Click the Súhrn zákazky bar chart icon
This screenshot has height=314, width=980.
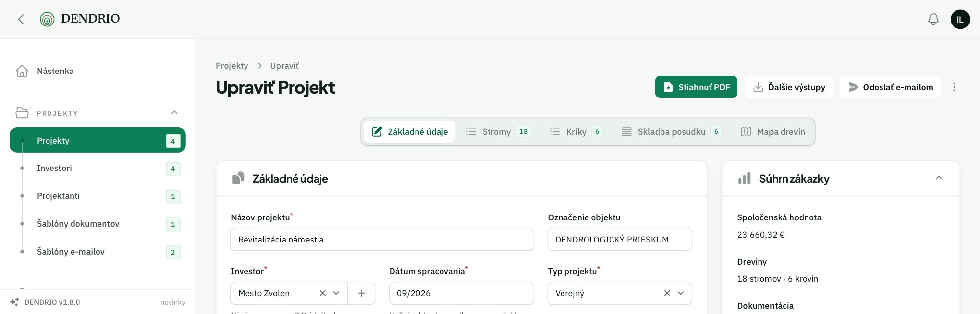tap(744, 179)
